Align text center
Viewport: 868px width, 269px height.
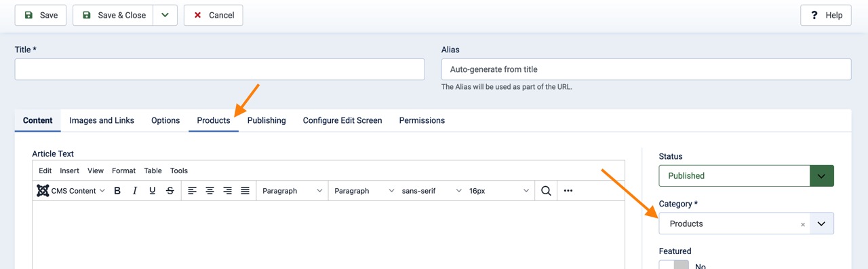210,191
